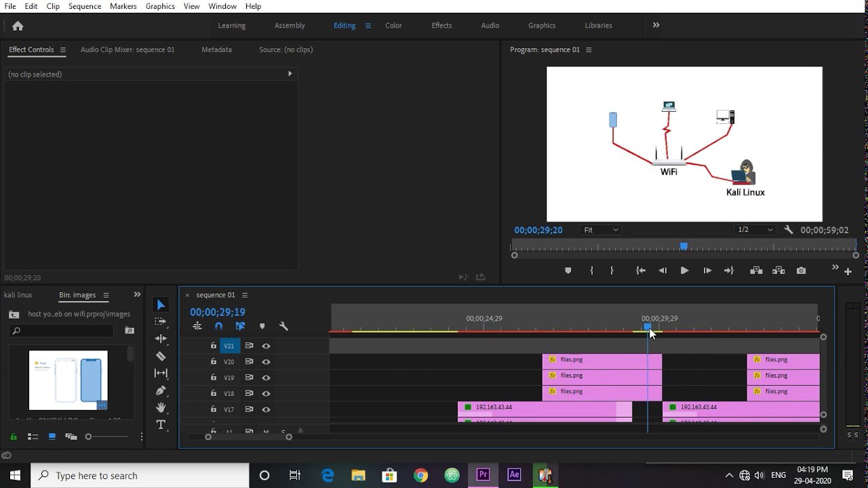
Task: Switch to the Color workspace tab
Action: (x=393, y=26)
